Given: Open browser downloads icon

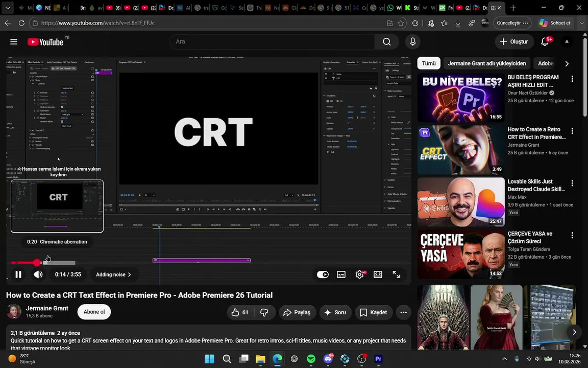Looking at the screenshot, I should [x=458, y=23].
